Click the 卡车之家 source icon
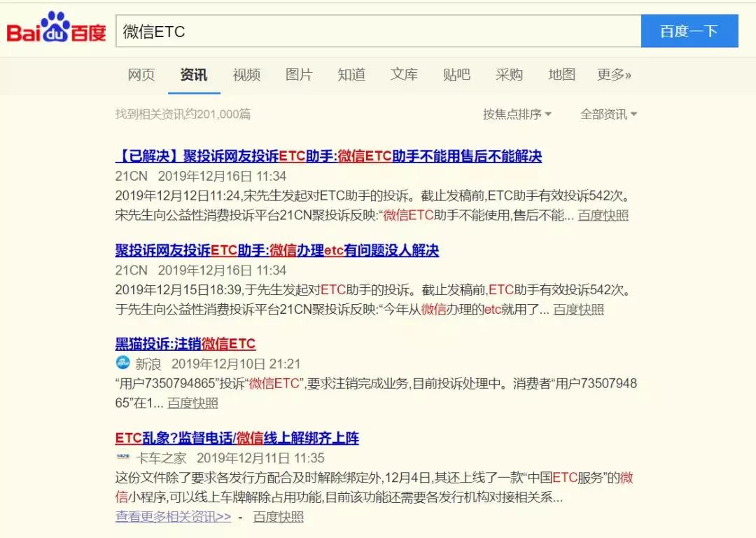This screenshot has width=756, height=538. [x=122, y=456]
